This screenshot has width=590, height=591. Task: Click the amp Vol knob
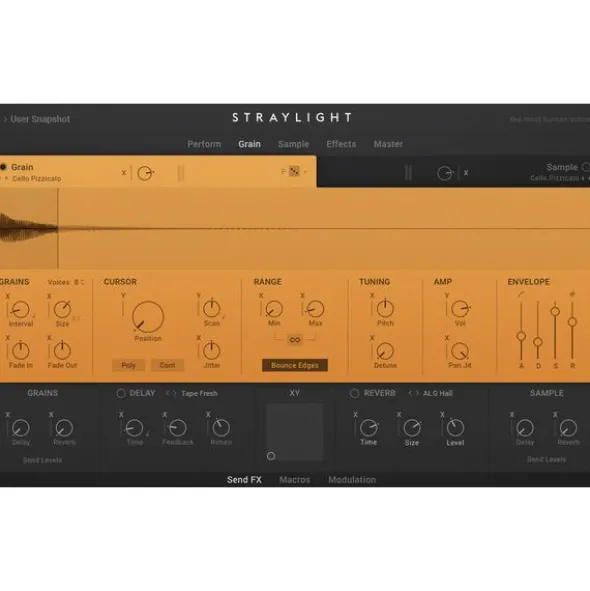(x=460, y=309)
